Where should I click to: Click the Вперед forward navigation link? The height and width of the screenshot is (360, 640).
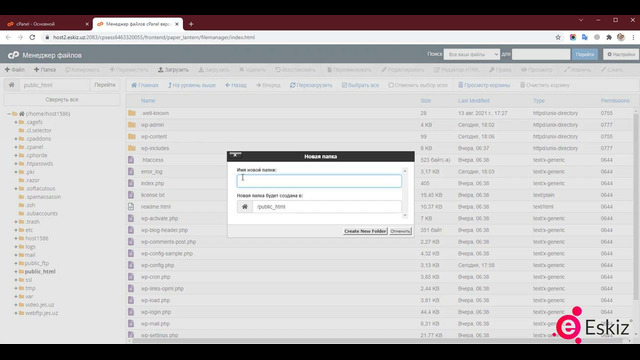268,85
